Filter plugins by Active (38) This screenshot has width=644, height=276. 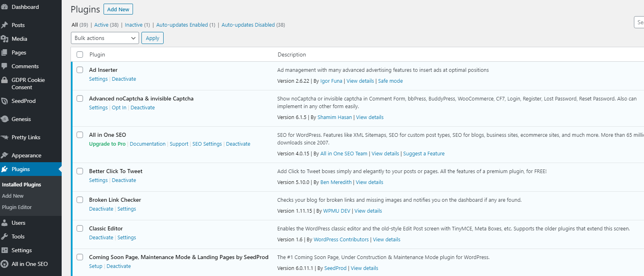pos(106,25)
